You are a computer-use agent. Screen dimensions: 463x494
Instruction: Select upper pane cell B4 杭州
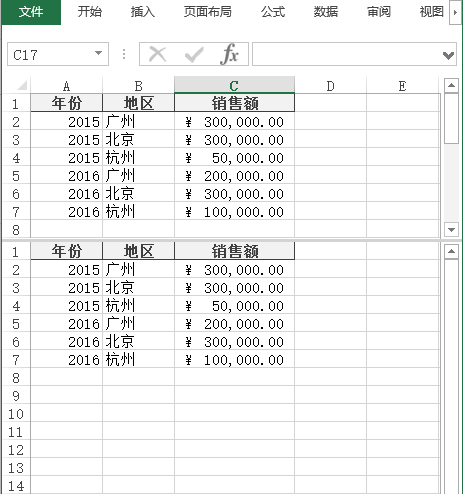pyautogui.click(x=138, y=157)
